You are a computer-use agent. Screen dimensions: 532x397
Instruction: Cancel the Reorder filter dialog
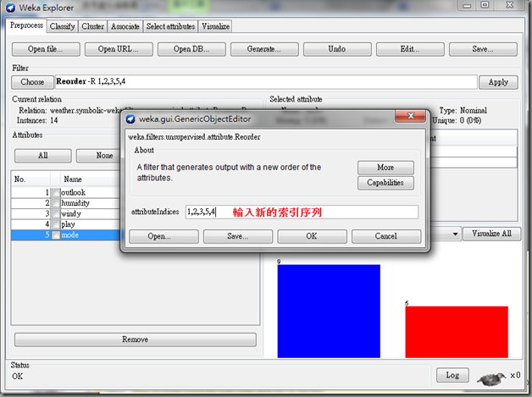tap(386, 236)
